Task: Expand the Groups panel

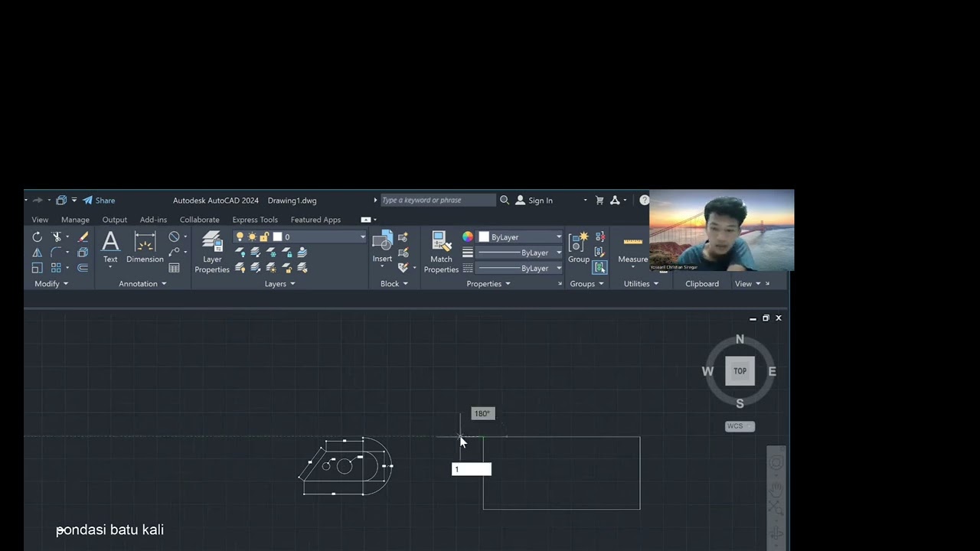Action: [586, 283]
